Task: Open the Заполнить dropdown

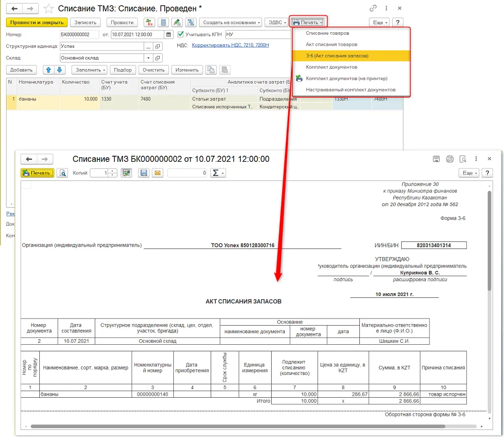Action: point(90,70)
